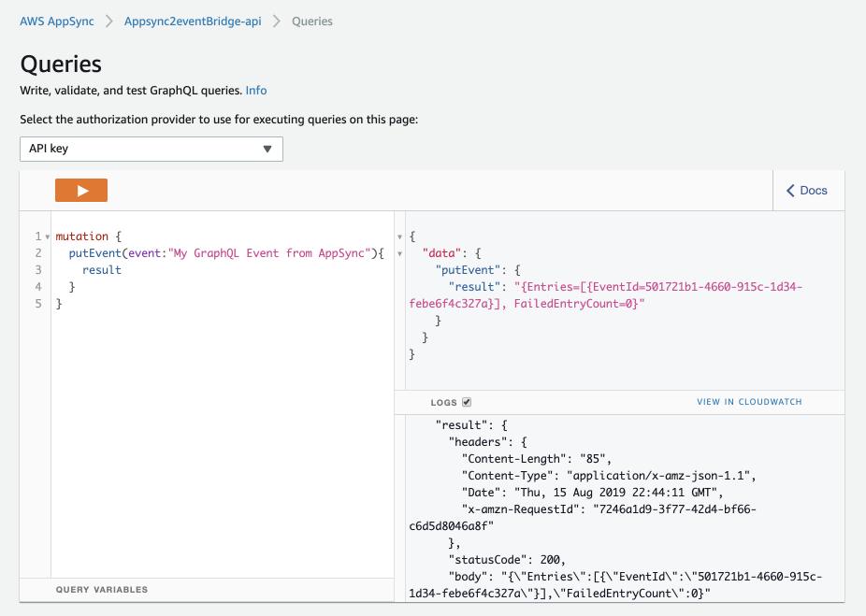Collapse the root brace in the result pane

[x=400, y=236]
